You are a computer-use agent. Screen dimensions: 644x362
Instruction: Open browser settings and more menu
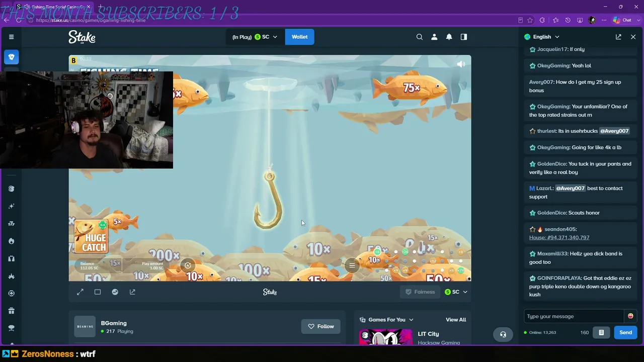click(x=604, y=20)
